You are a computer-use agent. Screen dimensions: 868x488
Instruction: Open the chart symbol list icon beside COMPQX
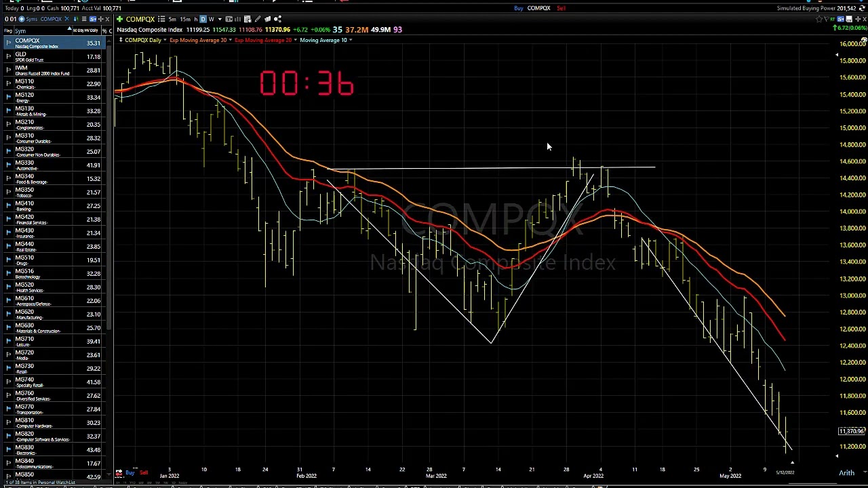161,19
